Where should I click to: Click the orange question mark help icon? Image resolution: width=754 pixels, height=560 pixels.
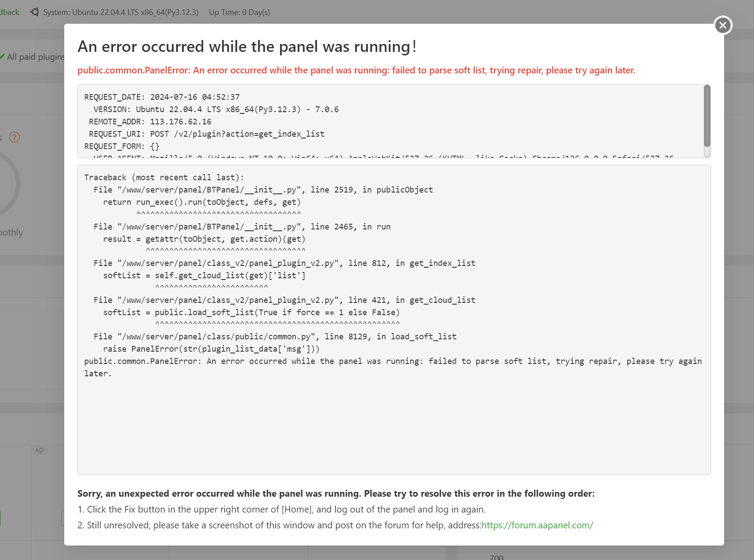(x=15, y=137)
